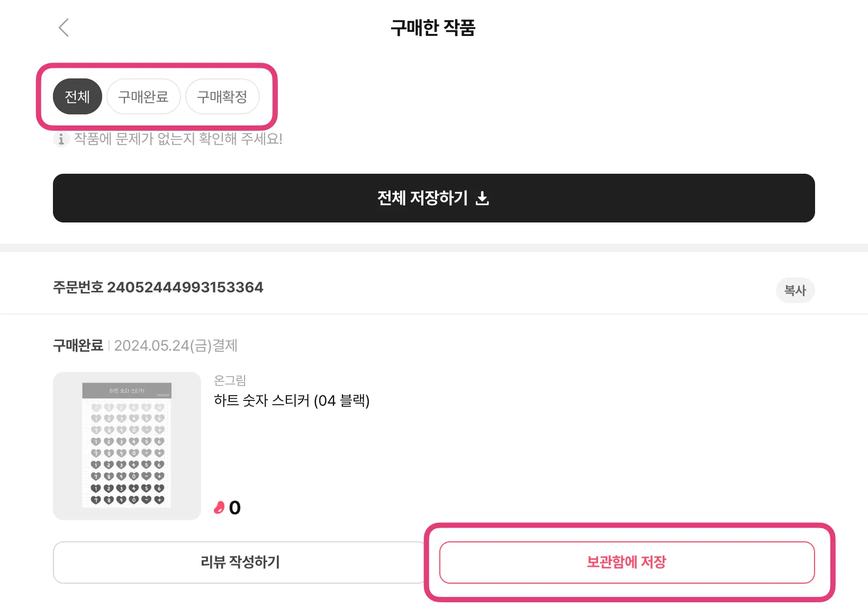Tap 보관함에 저장 button

(627, 562)
